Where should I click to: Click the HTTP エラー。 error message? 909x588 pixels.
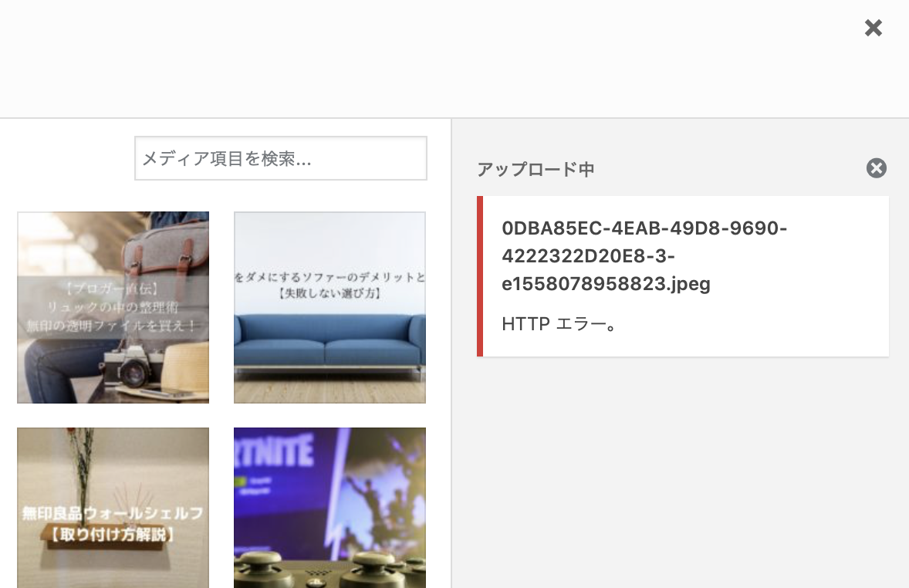(559, 323)
